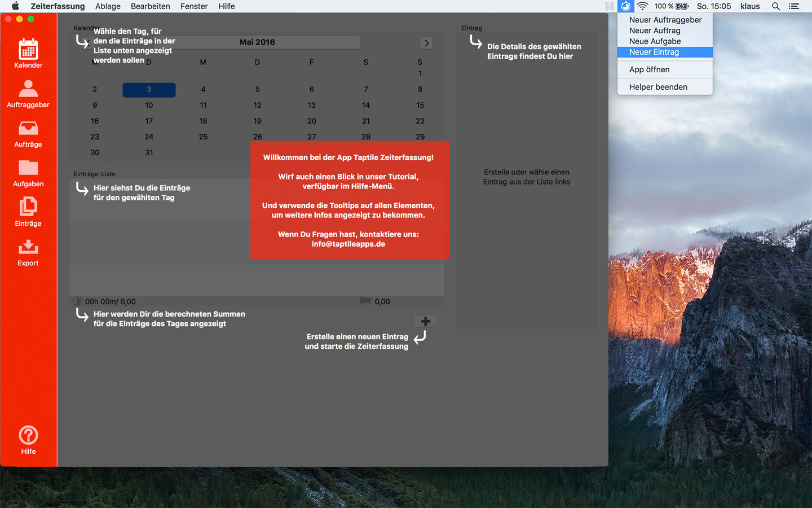Viewport: 812px width, 508px height.
Task: Choose Neuer Auftrag from helper menu
Action: coord(665,30)
